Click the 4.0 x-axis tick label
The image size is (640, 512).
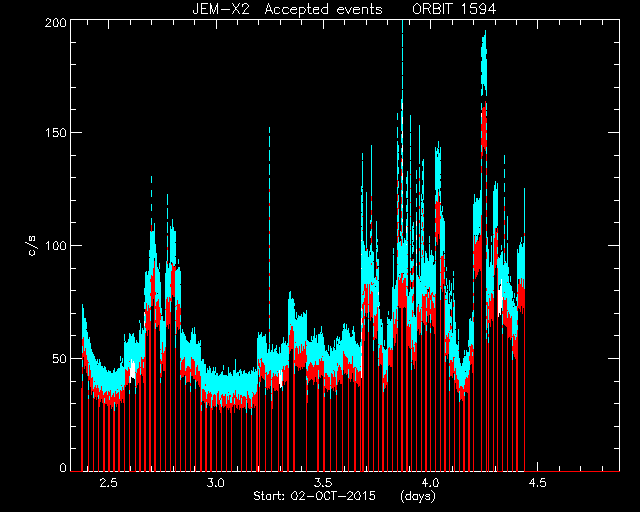[x=430, y=483]
